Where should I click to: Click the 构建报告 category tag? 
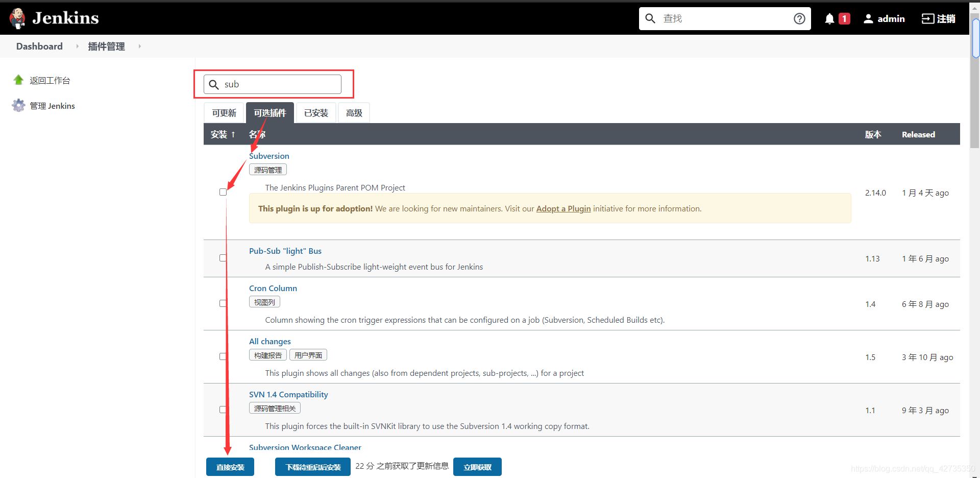click(x=268, y=355)
